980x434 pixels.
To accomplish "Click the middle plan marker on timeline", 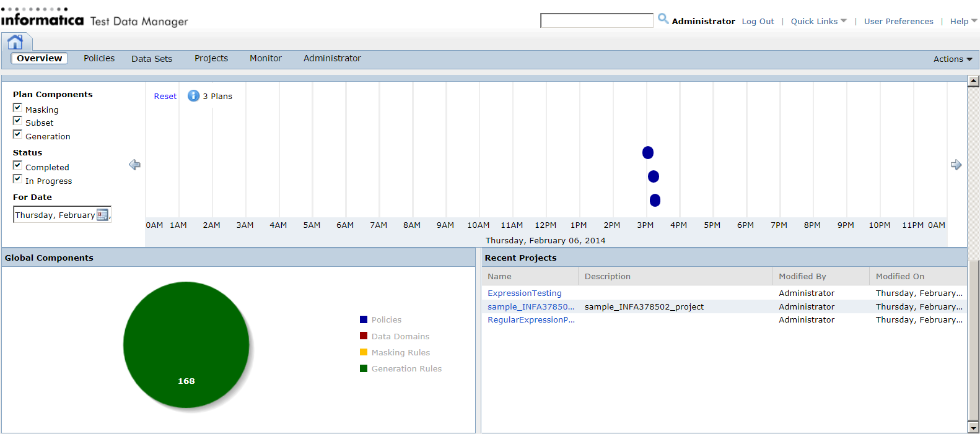I will (x=654, y=176).
